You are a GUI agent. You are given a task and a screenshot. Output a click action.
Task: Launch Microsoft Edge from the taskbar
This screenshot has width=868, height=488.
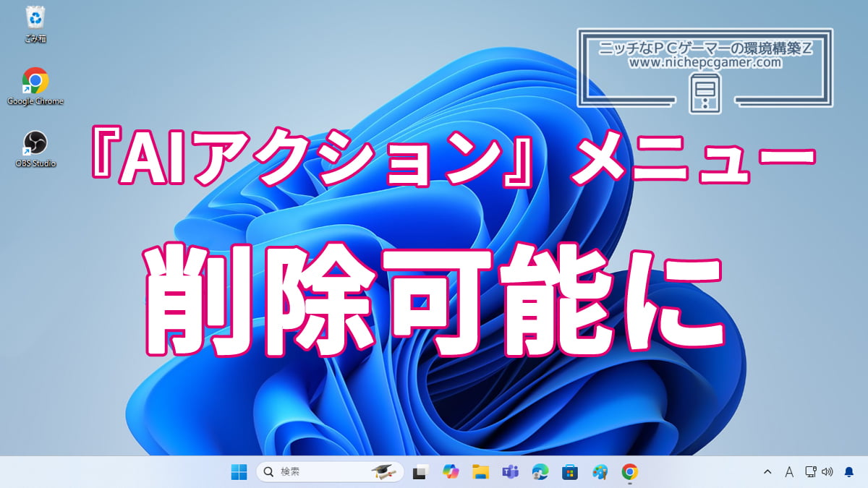[540, 472]
